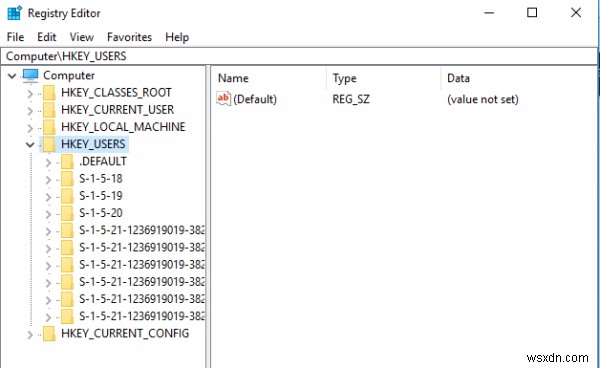Expand the S-1-5-19 subkey

tap(48, 197)
